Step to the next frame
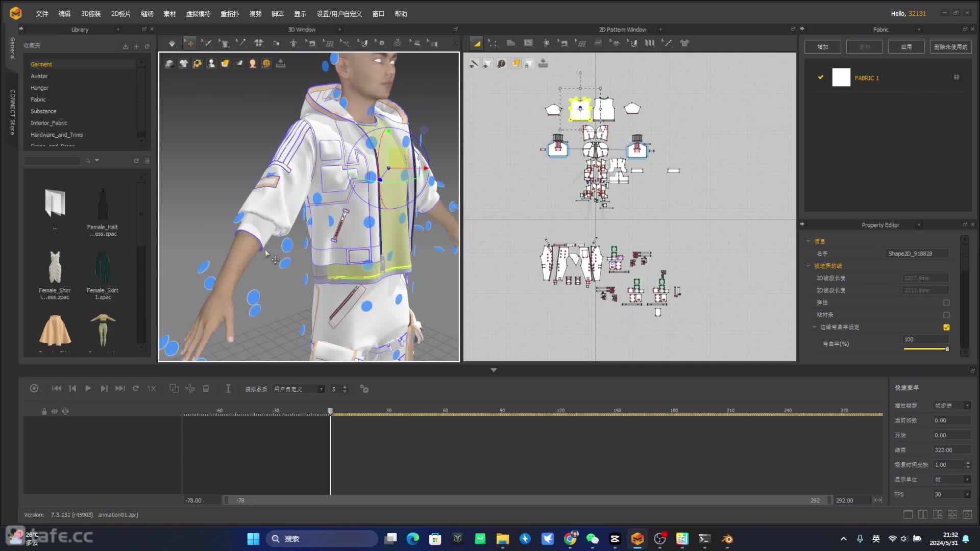Viewport: 980px width, 551px height. [104, 389]
